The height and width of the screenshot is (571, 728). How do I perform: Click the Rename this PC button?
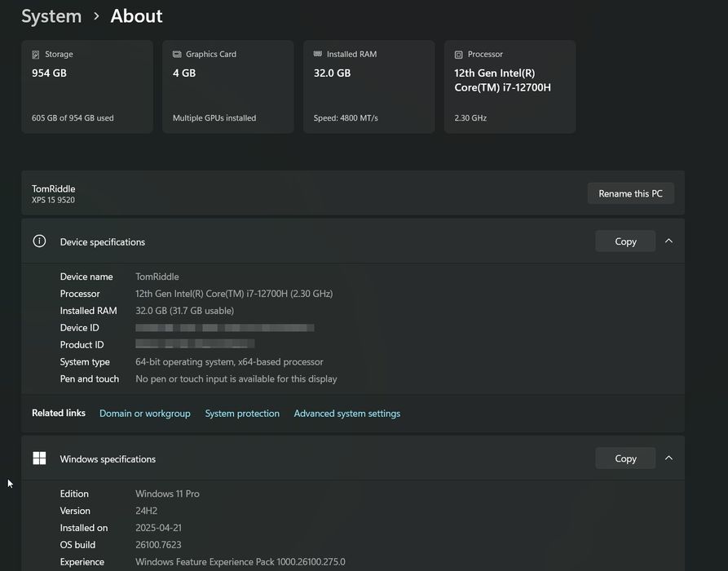[x=630, y=193]
